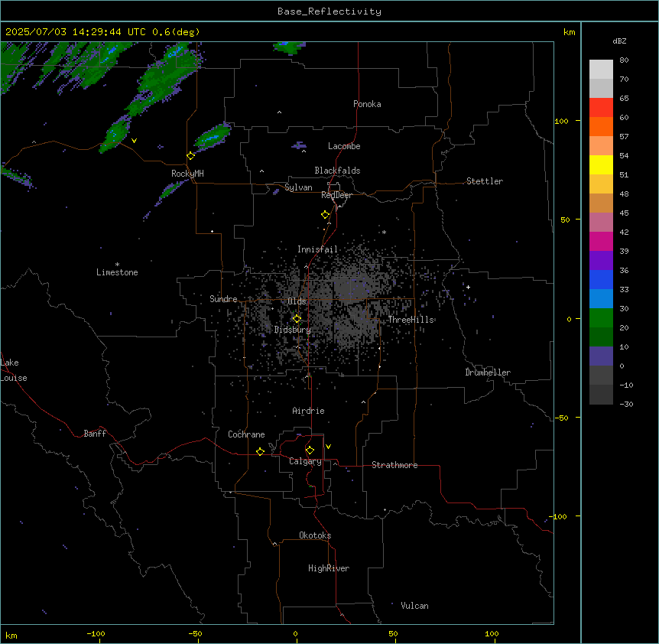Click the Base_Reflectivity title
This screenshot has height=644, width=659.
point(329,11)
